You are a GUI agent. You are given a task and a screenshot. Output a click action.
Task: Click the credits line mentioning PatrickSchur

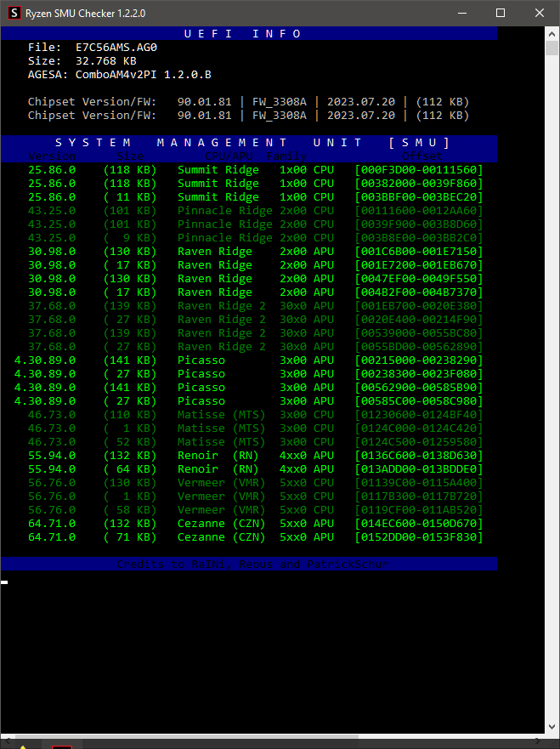coord(252,565)
